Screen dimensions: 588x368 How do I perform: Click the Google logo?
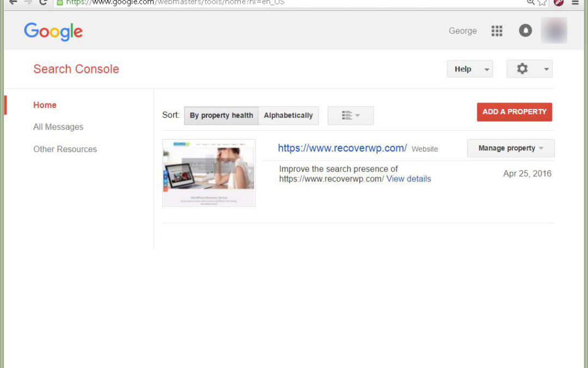tap(53, 32)
